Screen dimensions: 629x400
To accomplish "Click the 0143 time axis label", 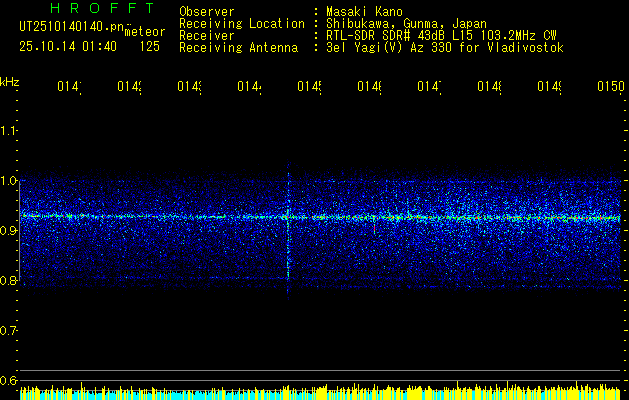I will pos(189,87).
